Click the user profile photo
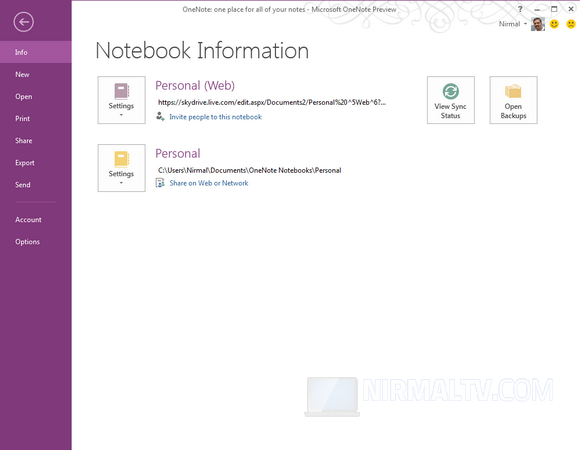 click(538, 24)
